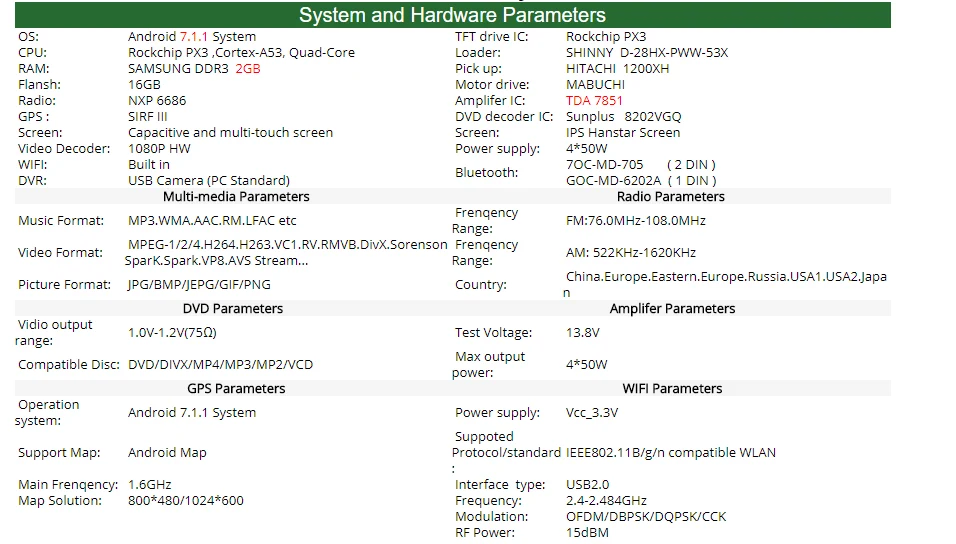
Task: Select the DVD Parameters section heading
Action: coord(233,309)
